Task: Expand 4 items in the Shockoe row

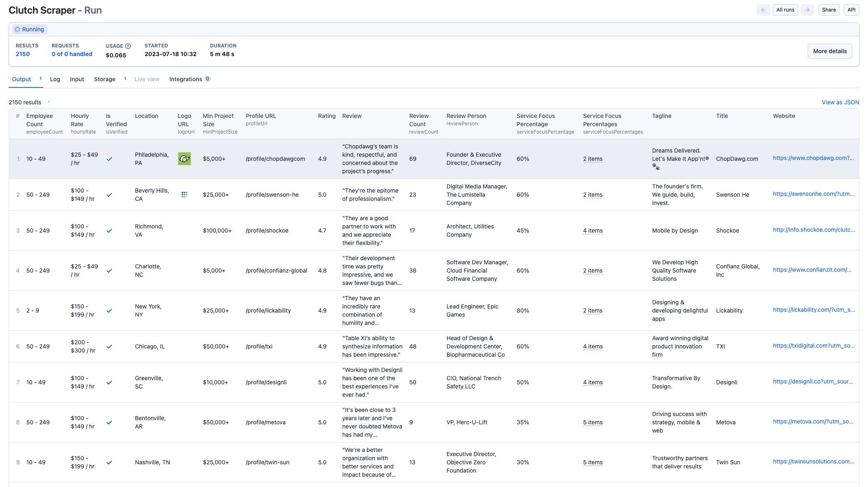Action: click(593, 231)
